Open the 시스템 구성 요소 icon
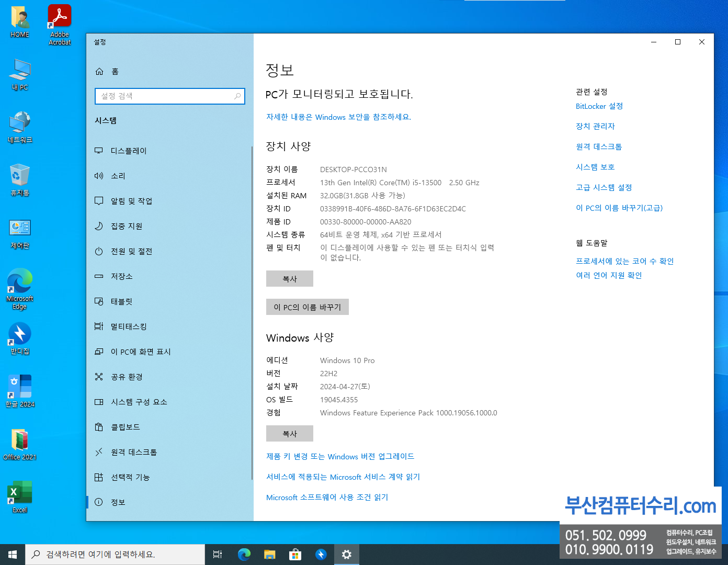The width and height of the screenshot is (728, 565). tap(99, 402)
